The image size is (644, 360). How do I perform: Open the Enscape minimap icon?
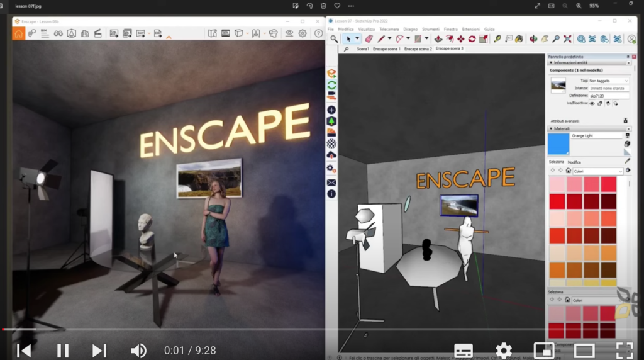(x=213, y=34)
